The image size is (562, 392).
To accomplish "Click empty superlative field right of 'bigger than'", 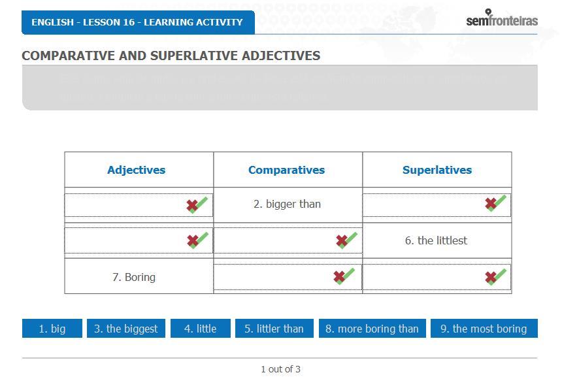I will pos(437,205).
